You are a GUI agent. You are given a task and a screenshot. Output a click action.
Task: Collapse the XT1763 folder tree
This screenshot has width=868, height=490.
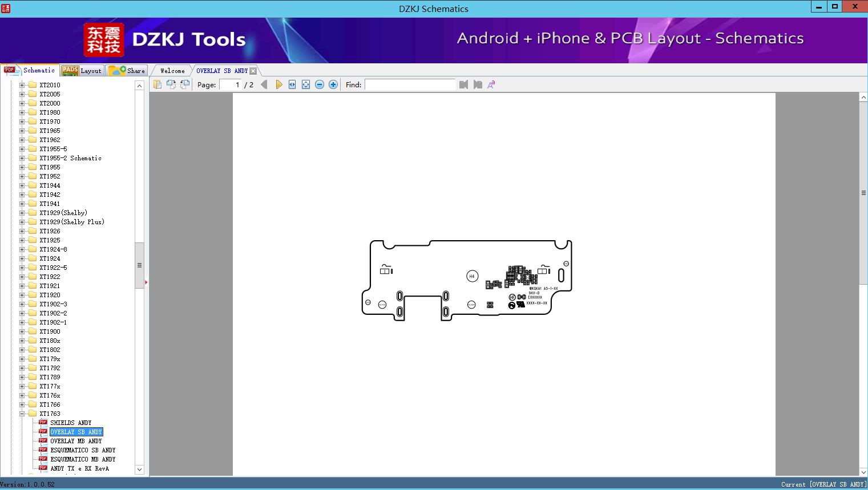22,414
